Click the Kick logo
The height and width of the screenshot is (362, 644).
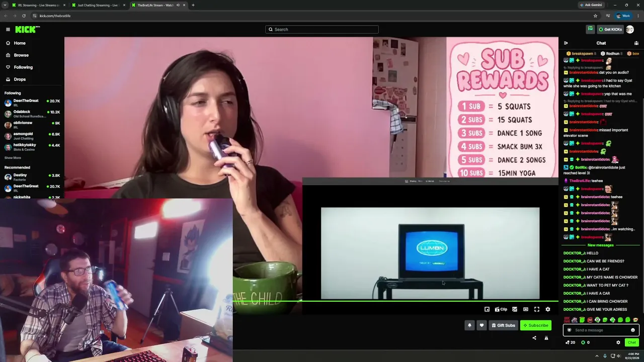[27, 29]
